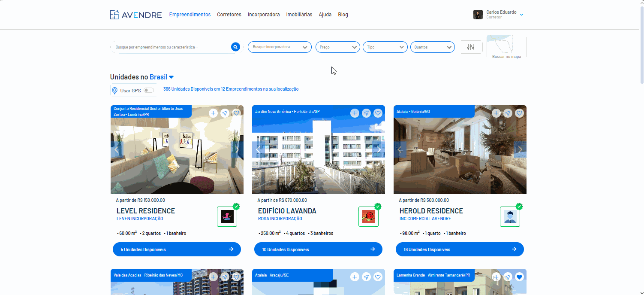644x295 pixels.
Task: Open Leven Incorporação link
Action: coord(140,219)
